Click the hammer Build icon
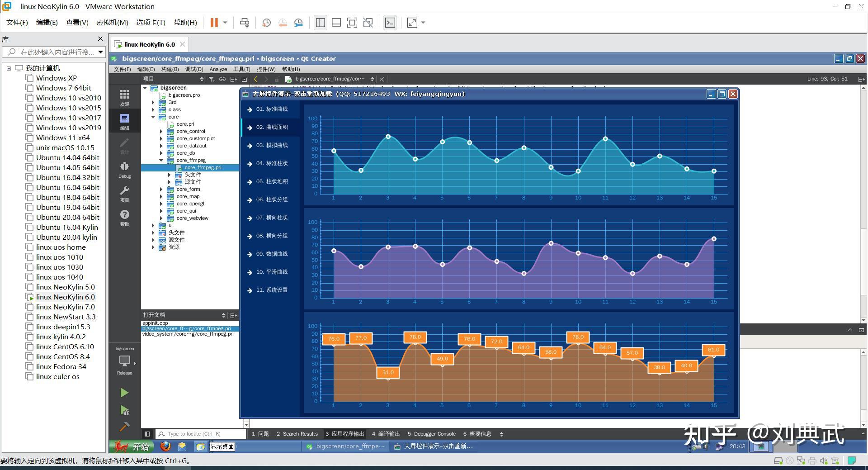 point(124,427)
